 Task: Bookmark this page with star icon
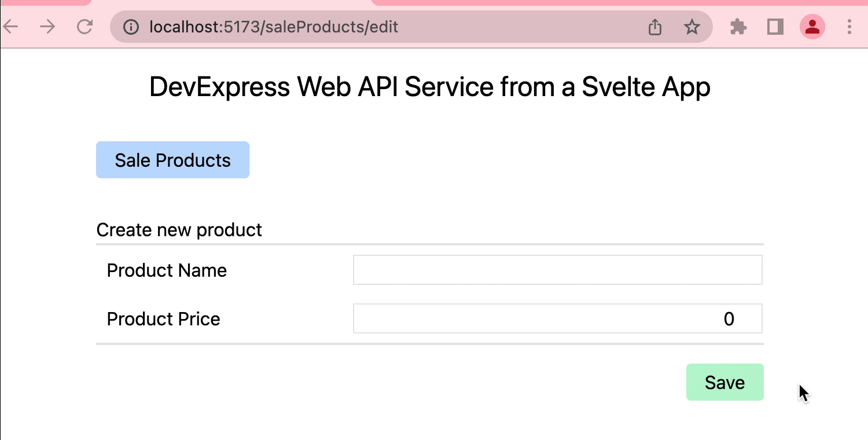(x=692, y=27)
